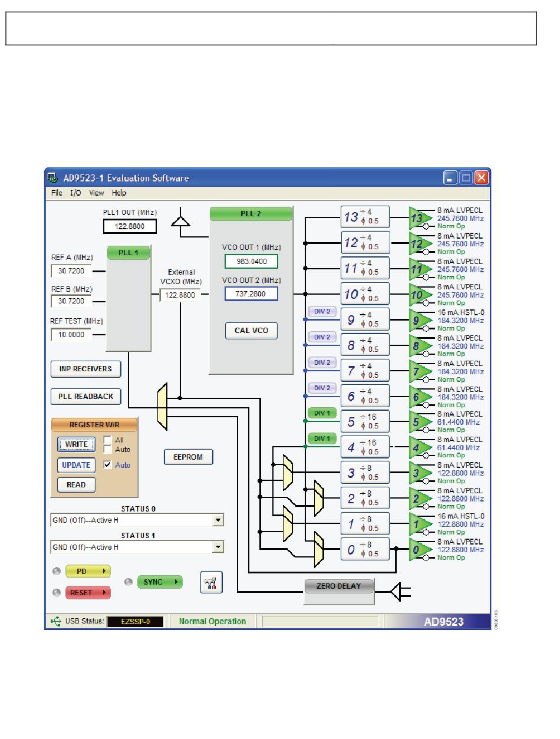Click the USB icon in the status bar

coord(55,621)
